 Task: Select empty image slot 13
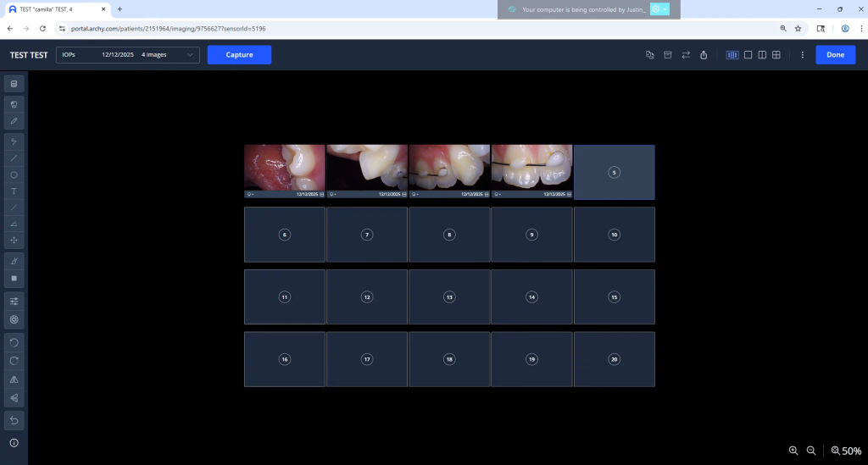point(449,297)
